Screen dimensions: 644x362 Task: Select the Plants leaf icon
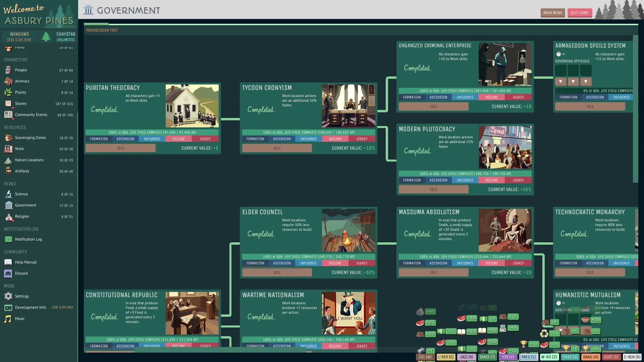(x=9, y=92)
